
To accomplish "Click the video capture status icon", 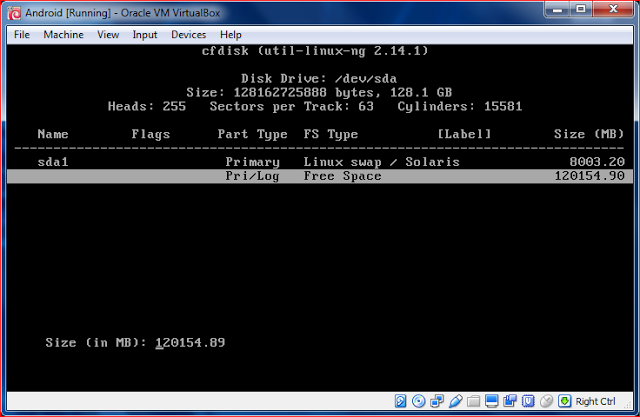I will (510, 401).
